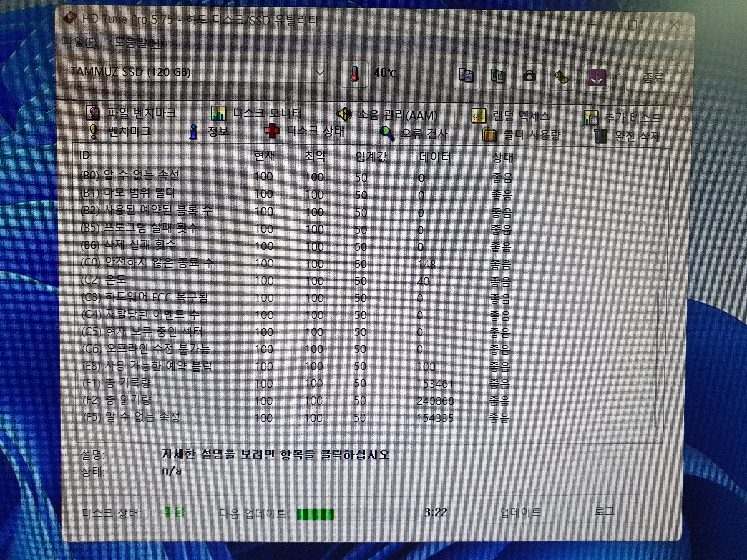Viewport: 747px width, 560px height.
Task: Click the 3:22 countdown timer
Action: point(435,513)
